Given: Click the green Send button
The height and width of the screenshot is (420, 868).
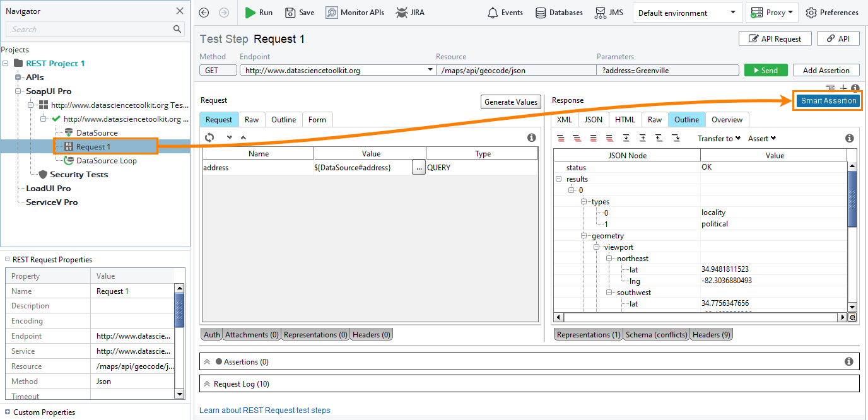Looking at the screenshot, I should point(765,70).
